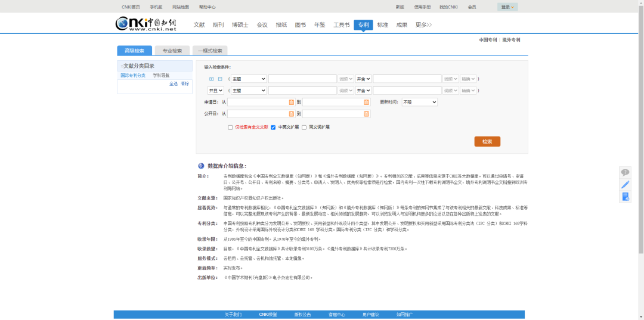This screenshot has height=320, width=644.
Task: Uncheck 中英文扩展 checkbox
Action: 273,127
